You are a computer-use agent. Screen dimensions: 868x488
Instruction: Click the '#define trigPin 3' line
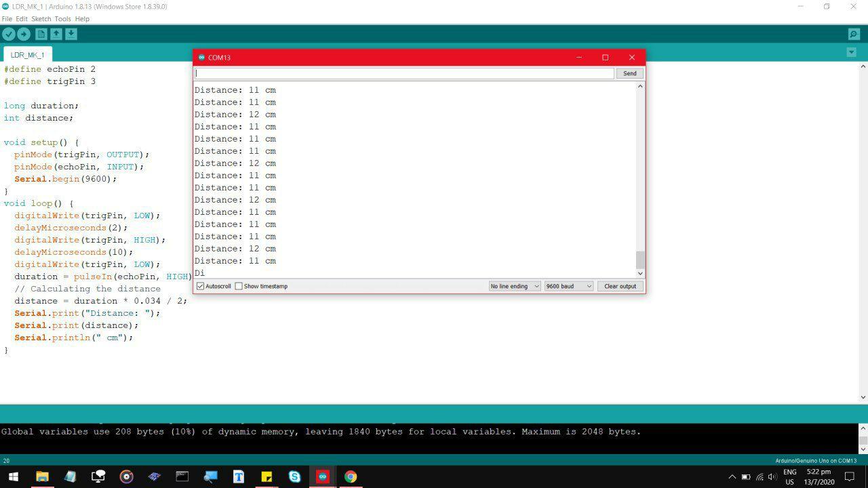(x=50, y=81)
